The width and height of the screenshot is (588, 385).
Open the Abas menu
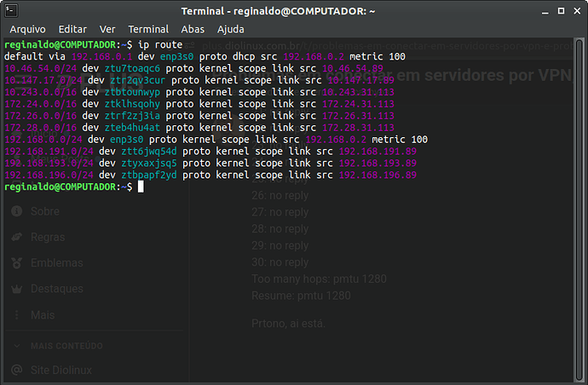(193, 29)
